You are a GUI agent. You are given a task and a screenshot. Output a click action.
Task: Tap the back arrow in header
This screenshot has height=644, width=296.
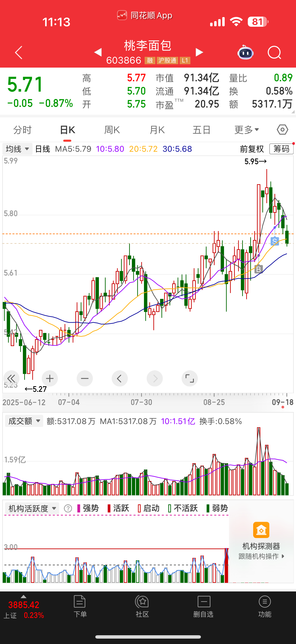click(x=19, y=53)
